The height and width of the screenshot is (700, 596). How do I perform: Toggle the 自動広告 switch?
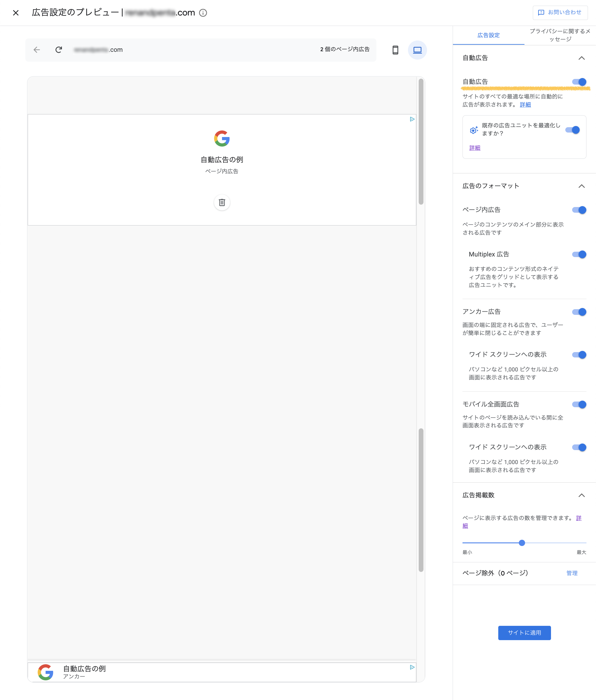click(579, 82)
